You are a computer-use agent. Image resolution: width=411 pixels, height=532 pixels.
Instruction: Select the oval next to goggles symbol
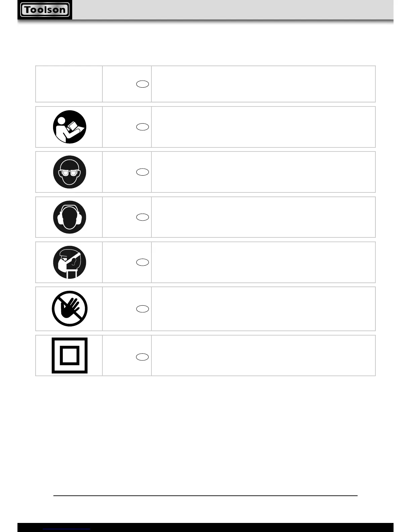click(143, 172)
